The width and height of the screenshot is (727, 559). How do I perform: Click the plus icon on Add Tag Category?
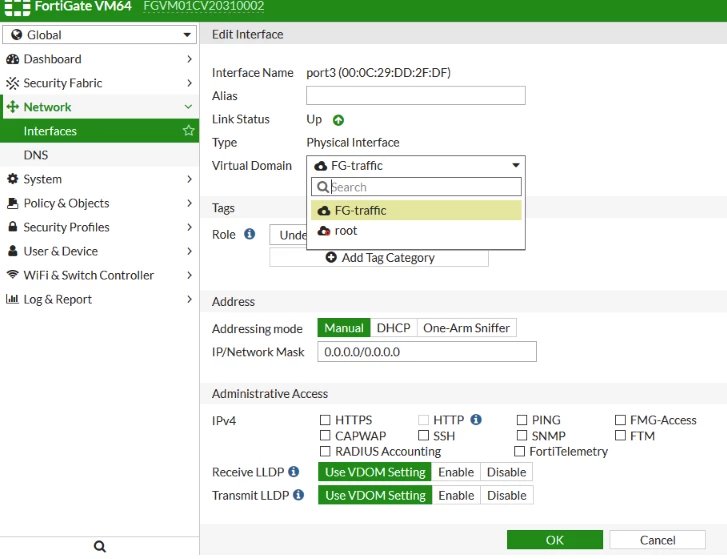click(331, 257)
